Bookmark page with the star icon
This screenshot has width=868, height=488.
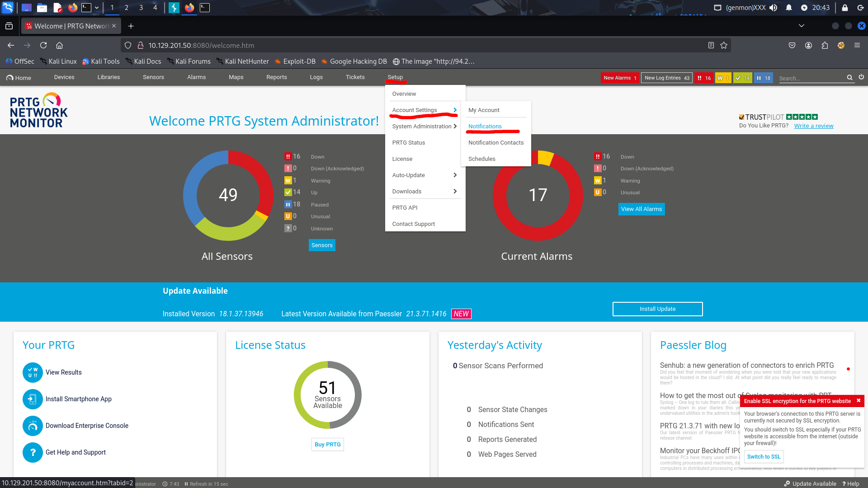tap(724, 45)
